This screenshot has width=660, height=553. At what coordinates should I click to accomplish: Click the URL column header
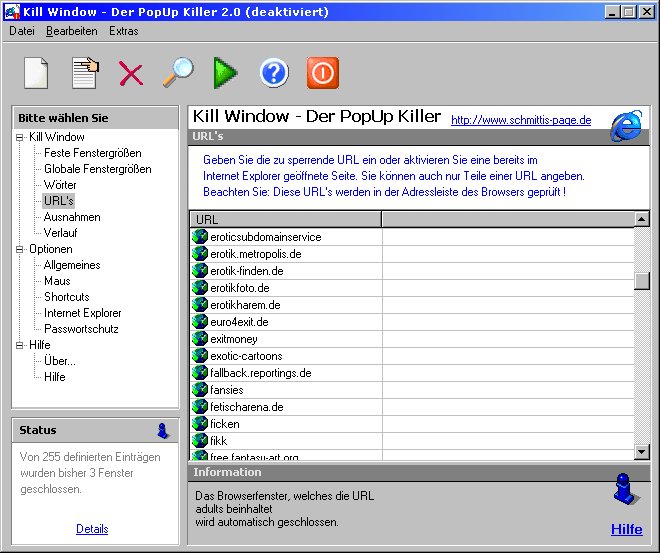pyautogui.click(x=286, y=220)
